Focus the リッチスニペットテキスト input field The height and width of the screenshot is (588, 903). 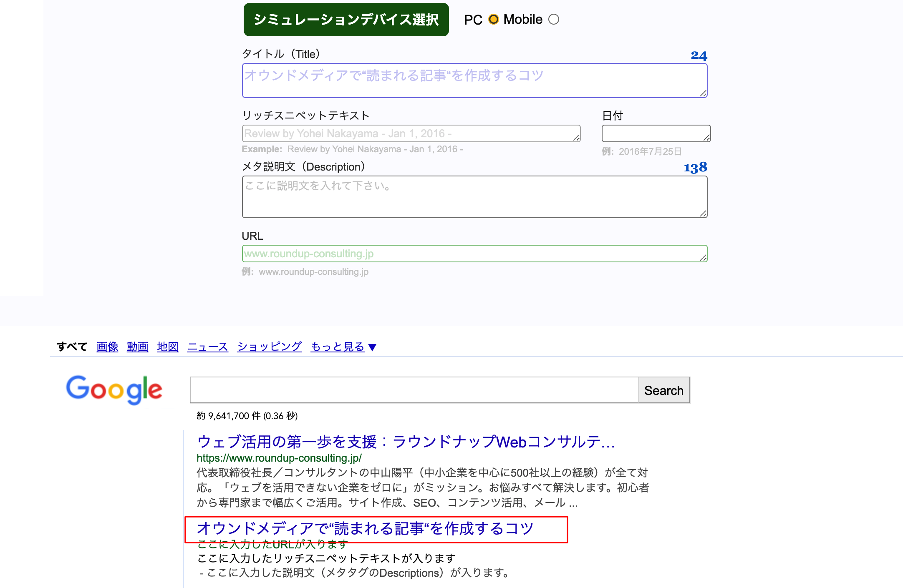pos(411,133)
